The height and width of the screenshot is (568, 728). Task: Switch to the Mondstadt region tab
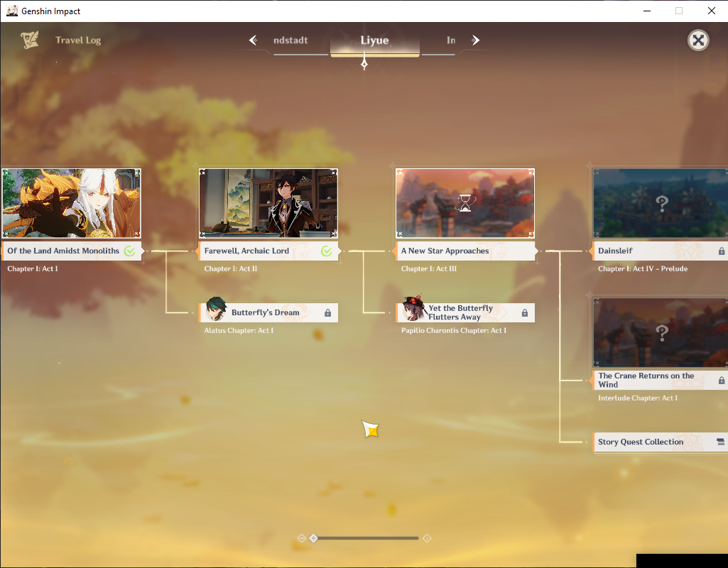(290, 40)
